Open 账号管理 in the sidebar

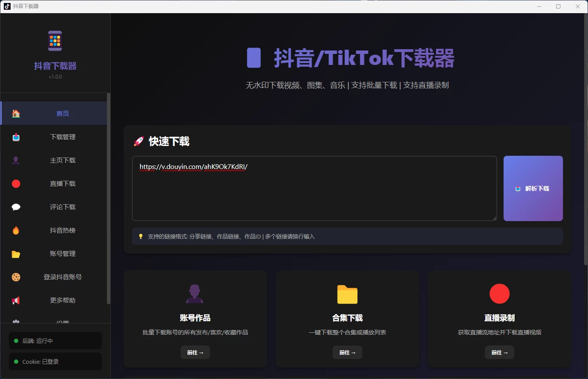click(54, 253)
